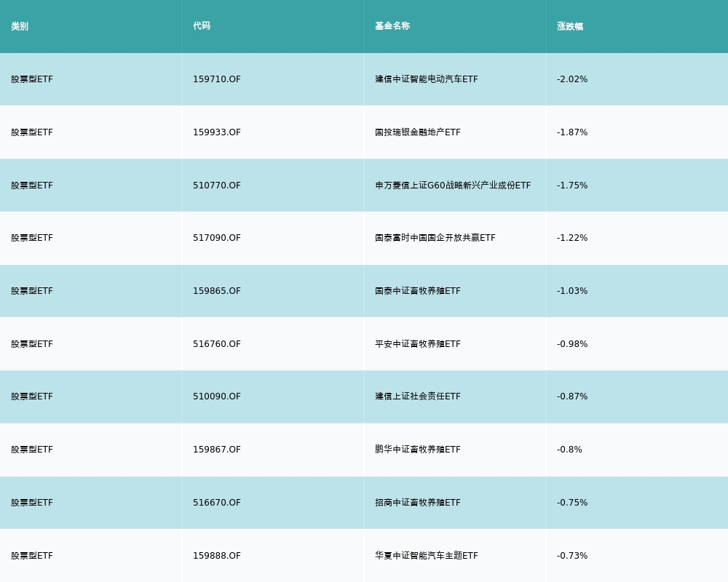Click the -0.87% change value
728x582 pixels.
click(572, 396)
